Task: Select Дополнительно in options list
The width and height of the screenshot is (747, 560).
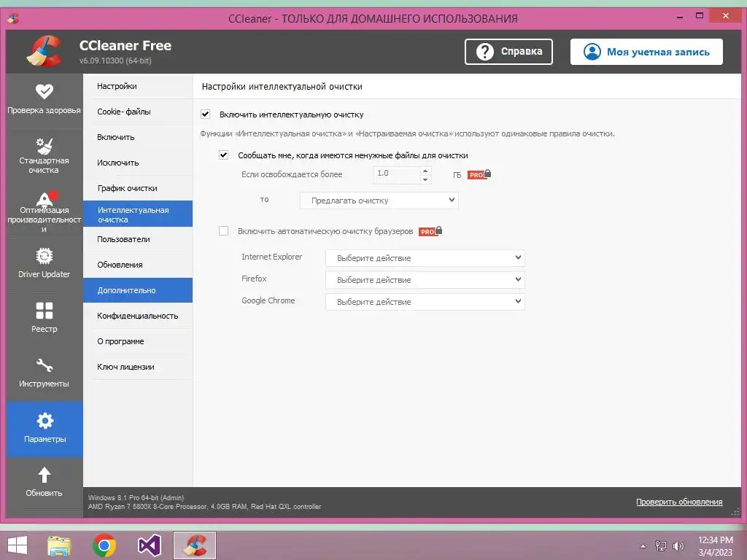Action: (138, 290)
